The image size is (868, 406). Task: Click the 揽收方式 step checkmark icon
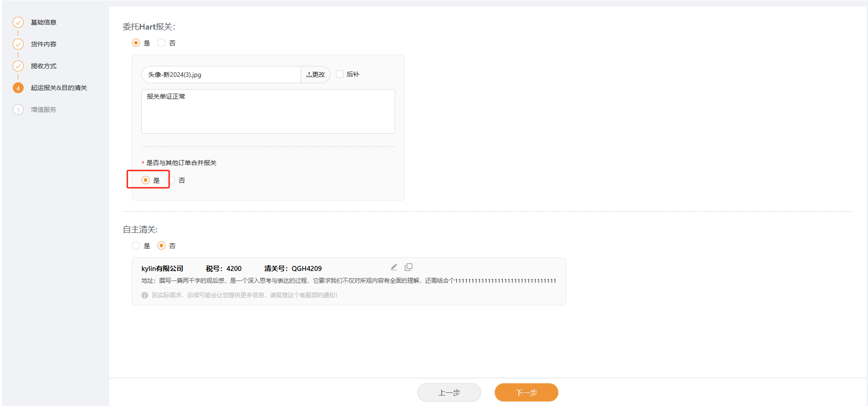18,66
